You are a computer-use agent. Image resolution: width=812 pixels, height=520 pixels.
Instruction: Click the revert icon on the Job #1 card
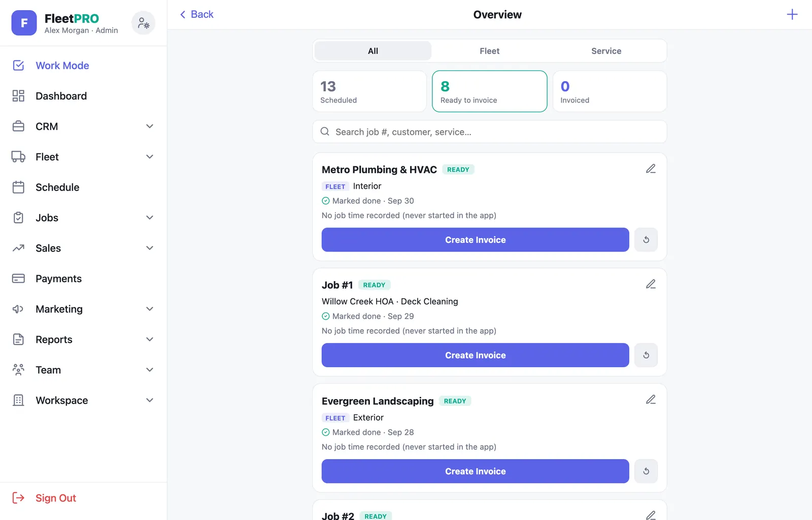tap(646, 355)
